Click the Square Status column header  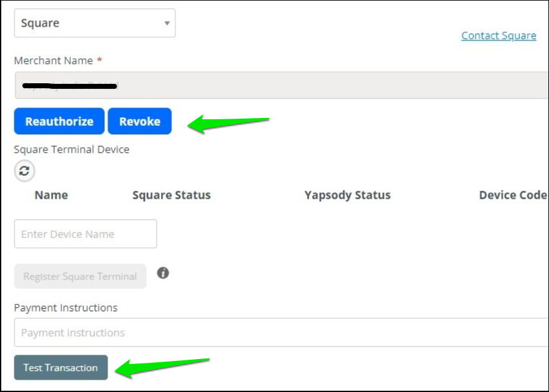pyautogui.click(x=172, y=195)
